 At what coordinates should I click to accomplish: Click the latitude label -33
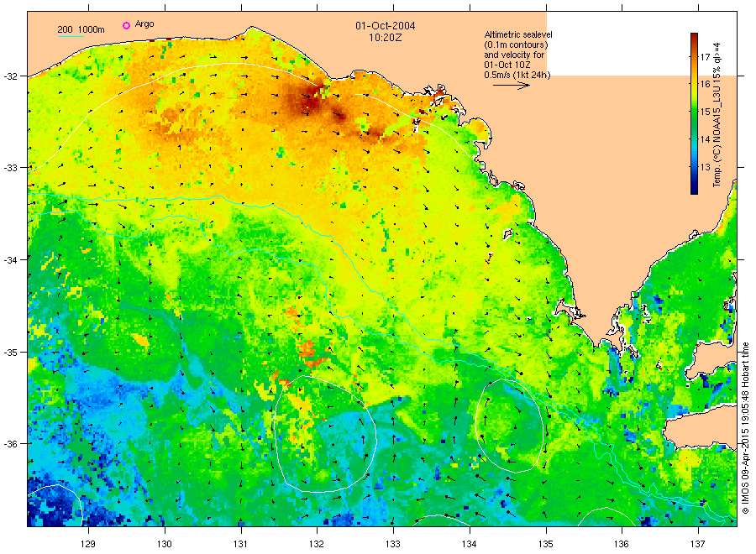tap(11, 168)
